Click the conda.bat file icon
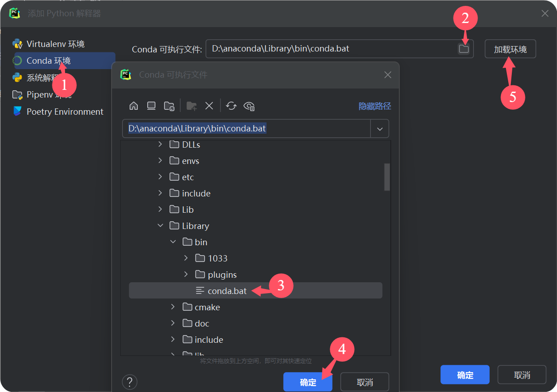The height and width of the screenshot is (392, 557). [x=200, y=291]
